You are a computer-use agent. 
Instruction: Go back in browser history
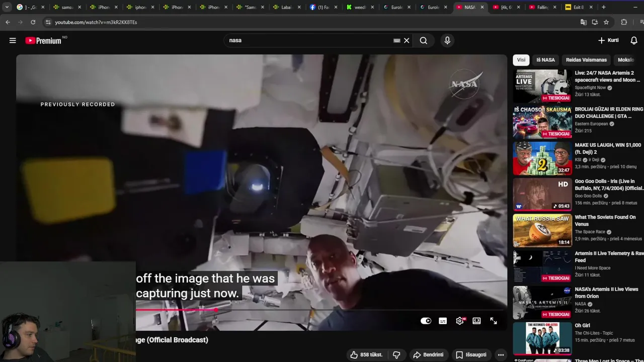tap(8, 22)
